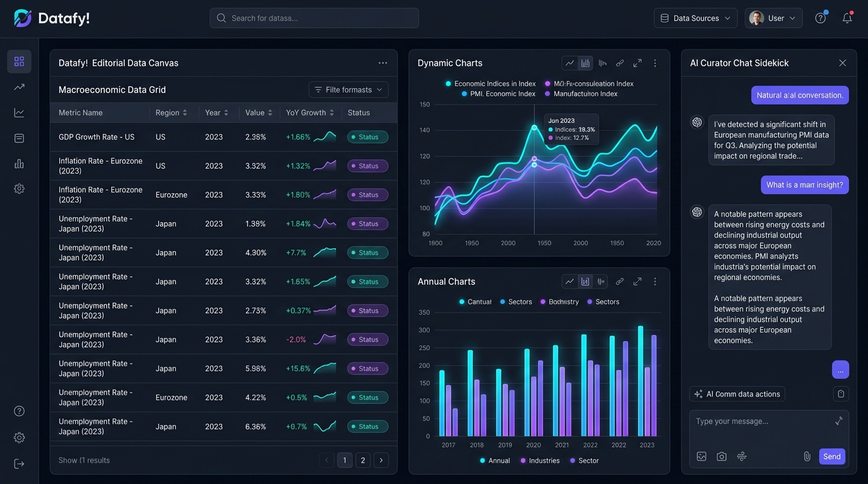Go to next page with right arrow
This screenshot has height=484, width=868.
click(381, 460)
